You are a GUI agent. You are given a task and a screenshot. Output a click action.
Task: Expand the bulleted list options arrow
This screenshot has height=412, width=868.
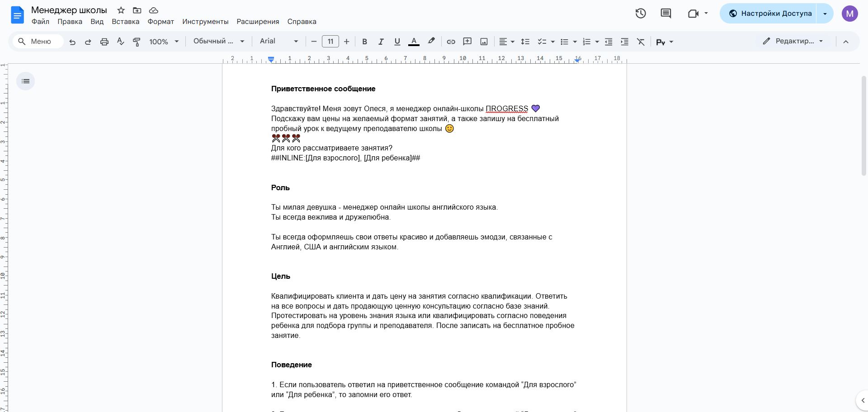coord(575,42)
